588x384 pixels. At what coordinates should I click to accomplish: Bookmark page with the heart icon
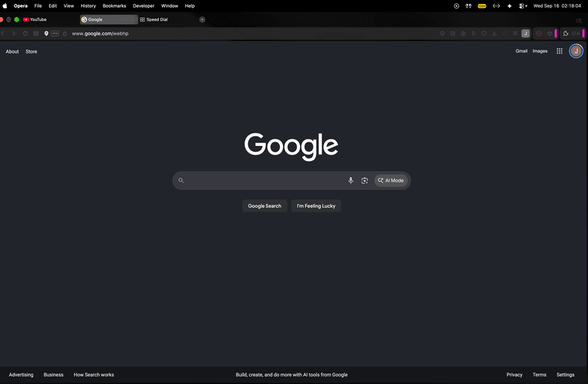point(484,33)
